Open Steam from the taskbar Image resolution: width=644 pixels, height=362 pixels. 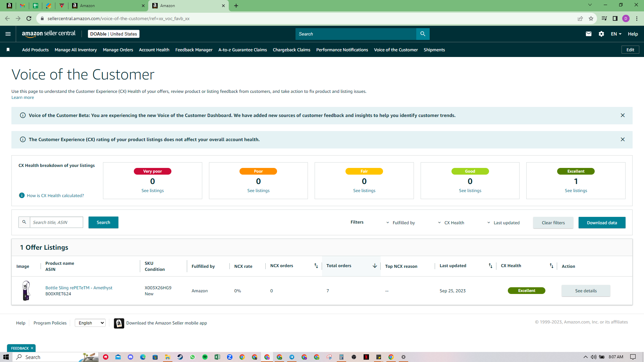tap(180, 357)
